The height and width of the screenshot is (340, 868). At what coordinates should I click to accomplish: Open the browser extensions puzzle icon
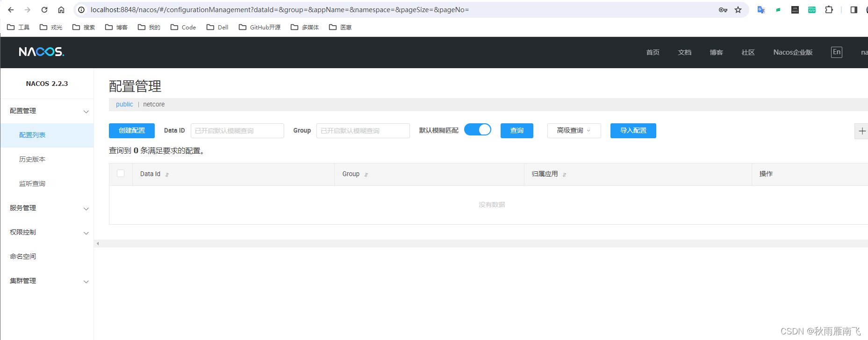pos(829,10)
